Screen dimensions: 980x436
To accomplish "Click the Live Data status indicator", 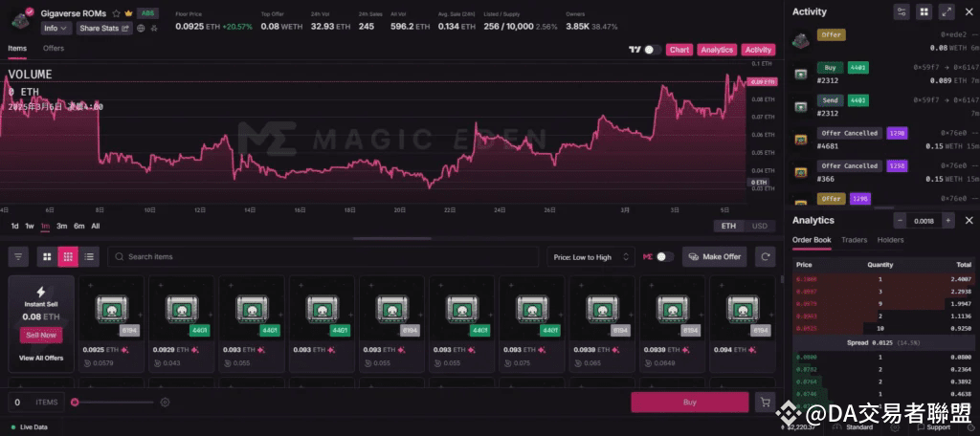I will pos(29,427).
